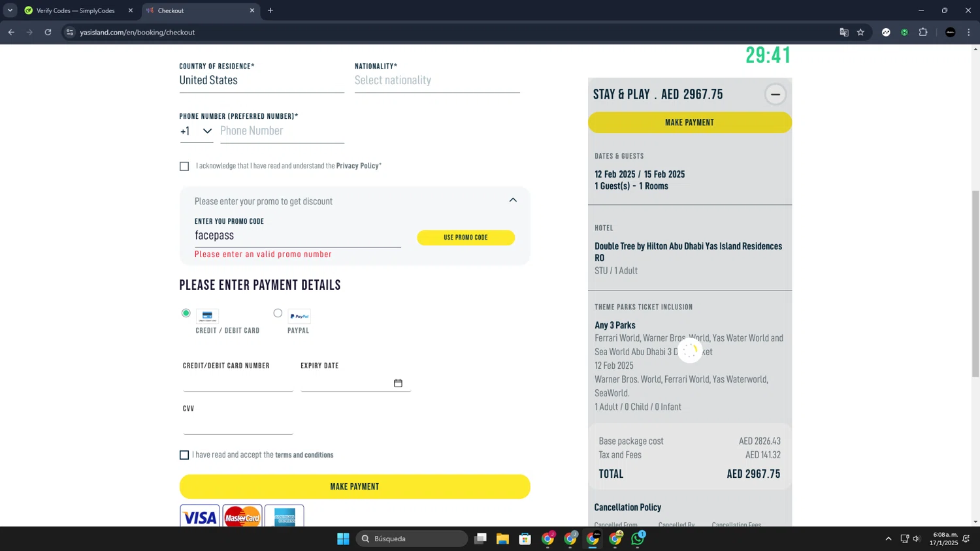Image resolution: width=980 pixels, height=551 pixels.
Task: Bookmark this page with the star icon
Action: (x=860, y=32)
